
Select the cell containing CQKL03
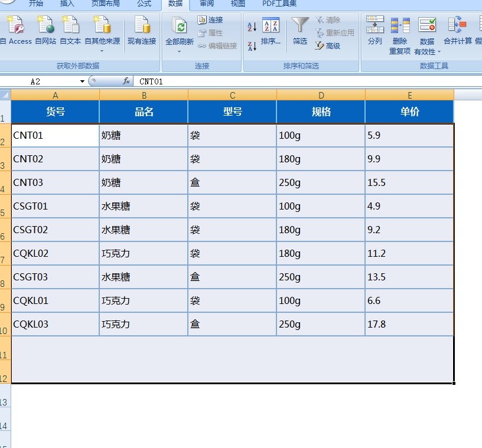pyautogui.click(x=55, y=324)
